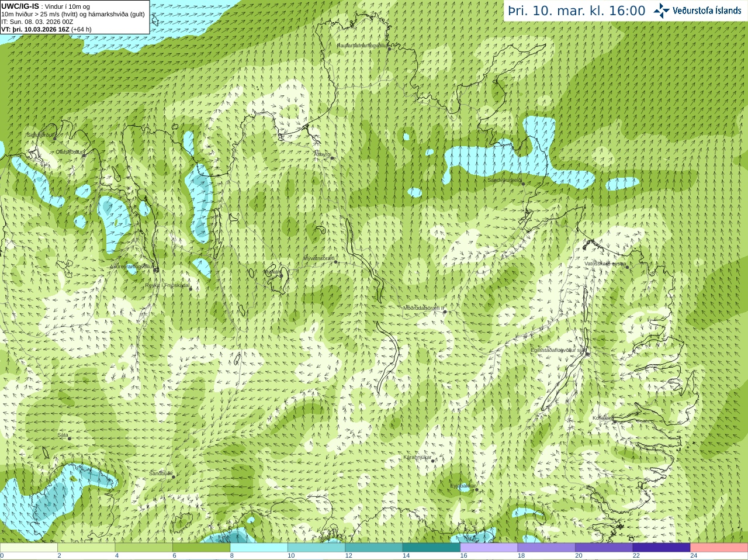Select the 2–4 m/s light green swatch
This screenshot has width=748, height=560.
[x=86, y=548]
